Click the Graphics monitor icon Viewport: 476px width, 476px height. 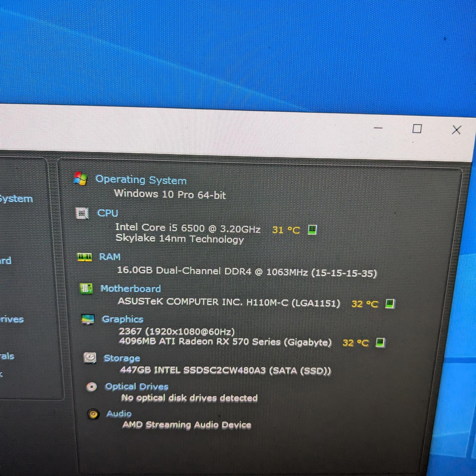tap(88, 319)
